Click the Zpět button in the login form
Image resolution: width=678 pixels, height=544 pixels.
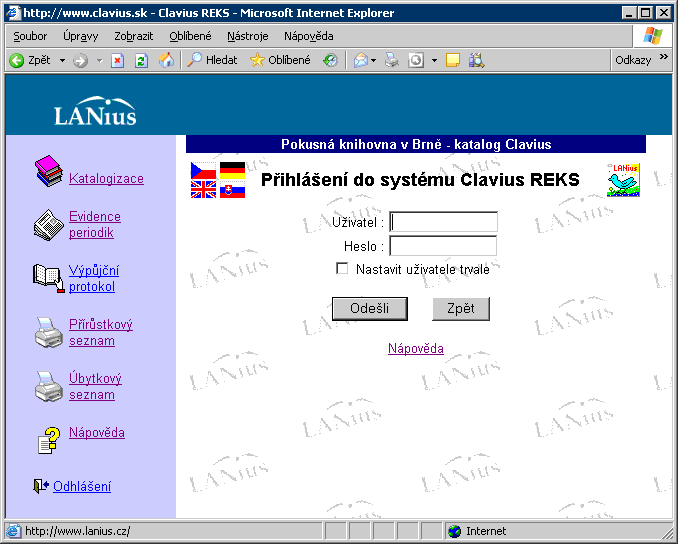point(461,309)
